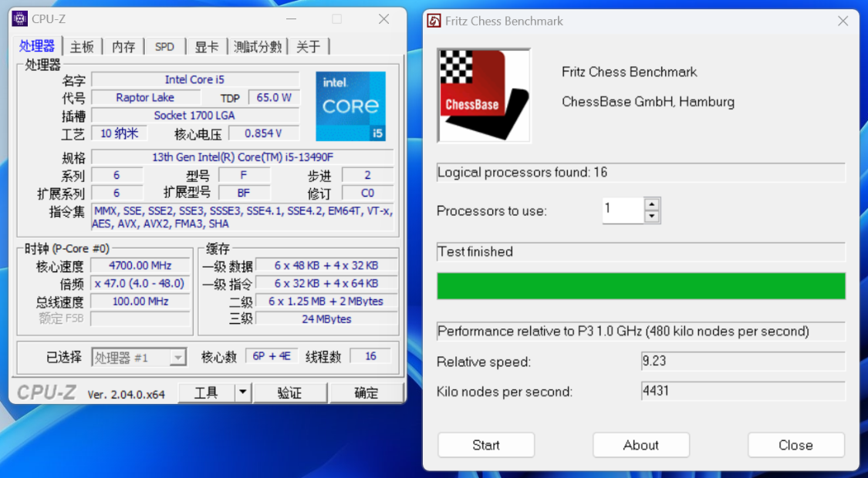Image resolution: width=868 pixels, height=478 pixels.
Task: Switch to the 显卡 tab
Action: point(207,47)
